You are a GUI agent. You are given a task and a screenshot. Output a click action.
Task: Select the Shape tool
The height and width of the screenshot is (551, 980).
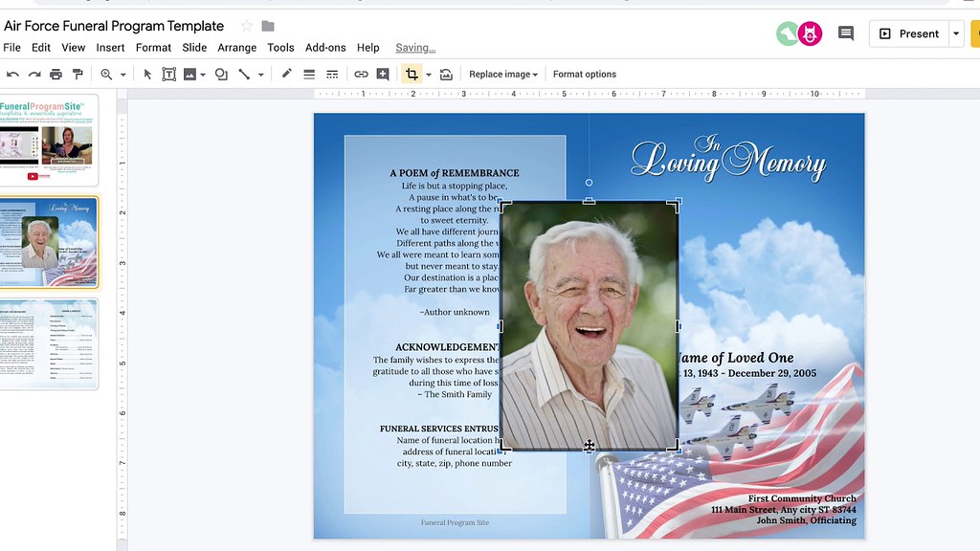[x=221, y=75]
